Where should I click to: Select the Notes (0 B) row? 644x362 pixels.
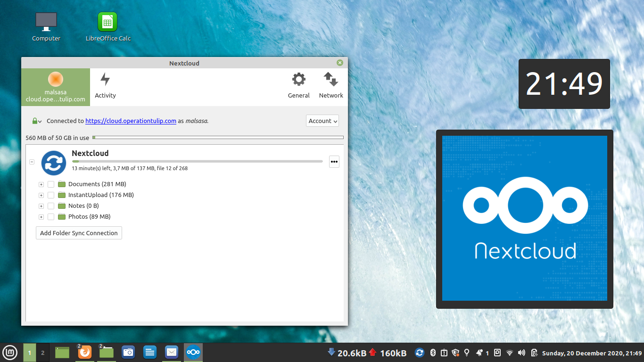tap(83, 206)
